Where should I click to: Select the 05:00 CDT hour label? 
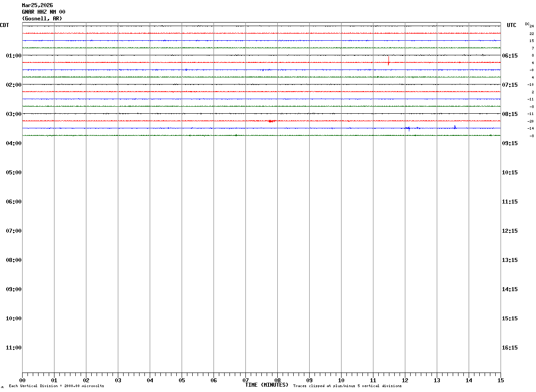(14, 172)
